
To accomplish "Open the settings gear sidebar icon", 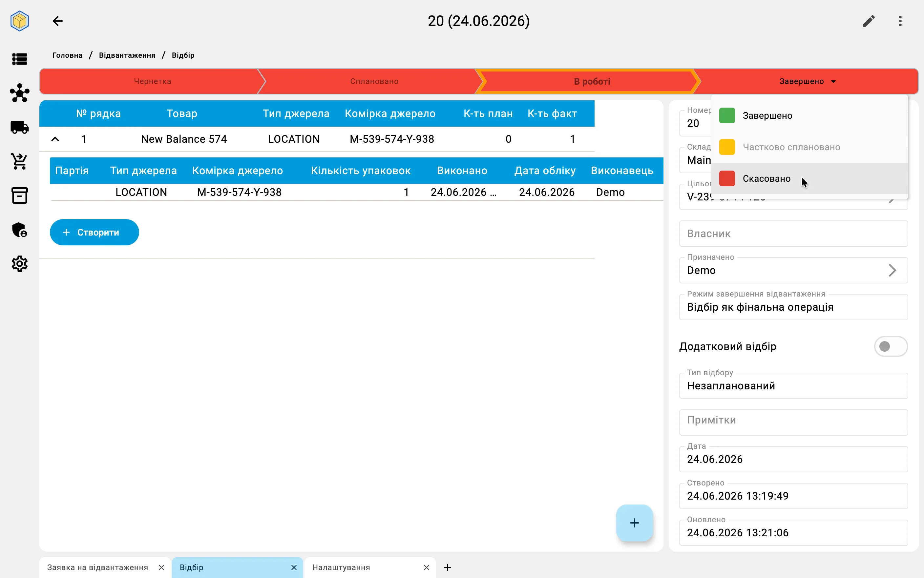I will pyautogui.click(x=19, y=264).
